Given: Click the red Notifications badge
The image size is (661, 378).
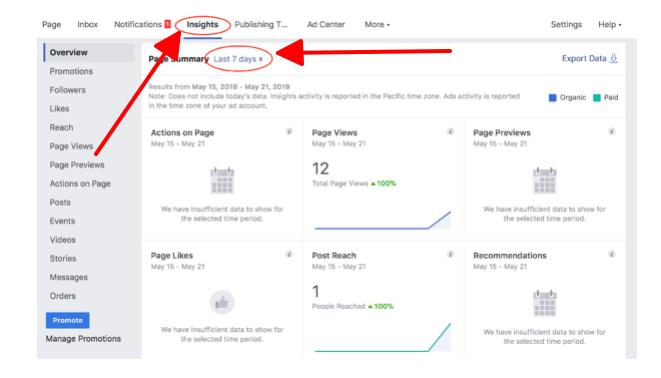Looking at the screenshot, I should 167,24.
